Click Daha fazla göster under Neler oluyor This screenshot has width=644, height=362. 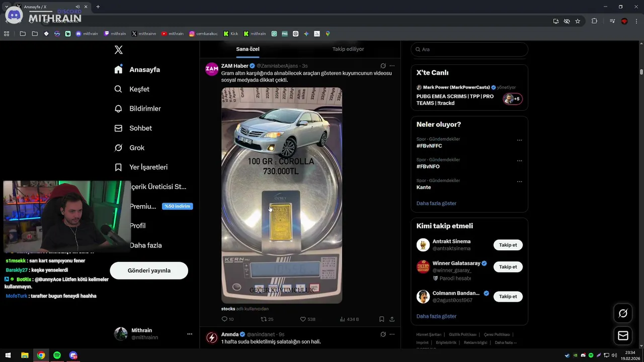point(436,203)
